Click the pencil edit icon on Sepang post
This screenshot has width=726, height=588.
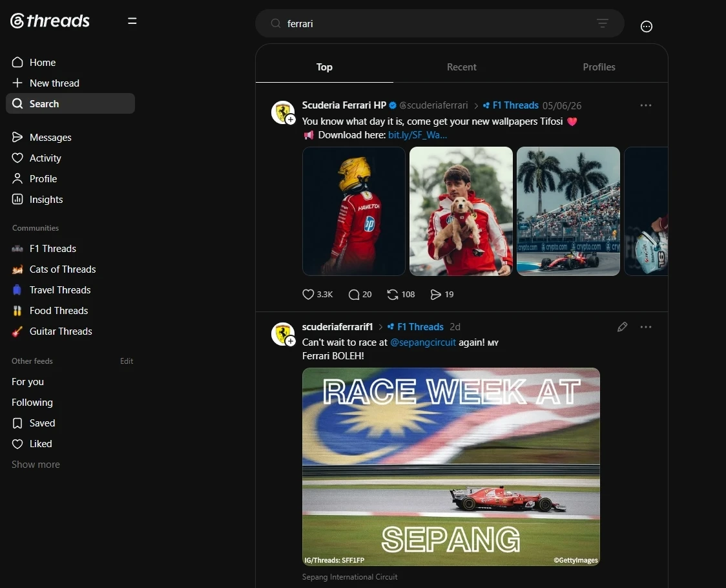tap(622, 327)
